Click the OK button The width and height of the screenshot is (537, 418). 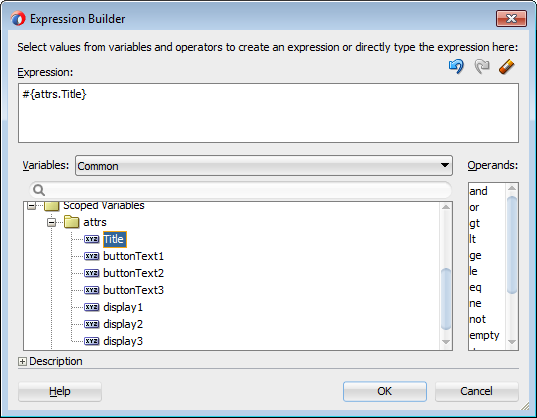point(385,391)
